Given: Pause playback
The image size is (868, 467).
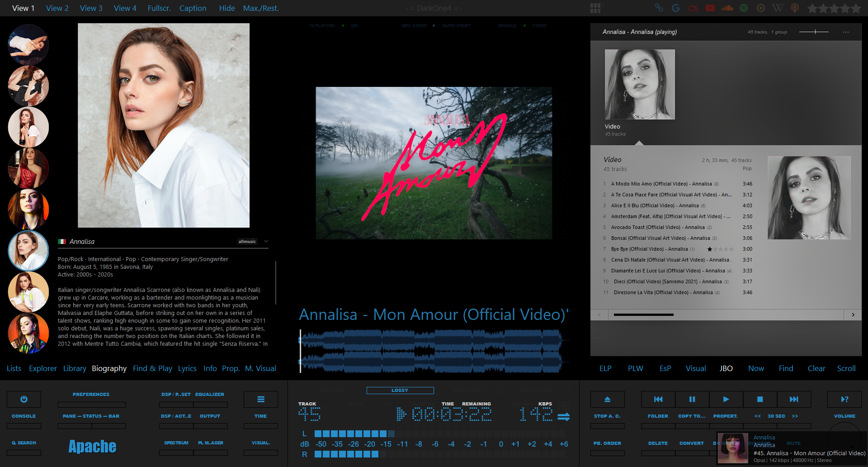Looking at the screenshot, I should coord(692,399).
